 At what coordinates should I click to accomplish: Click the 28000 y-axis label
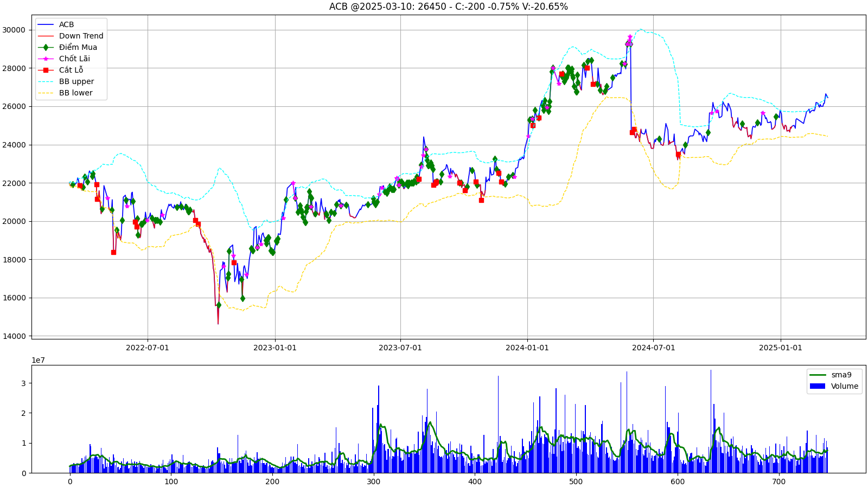(14, 68)
